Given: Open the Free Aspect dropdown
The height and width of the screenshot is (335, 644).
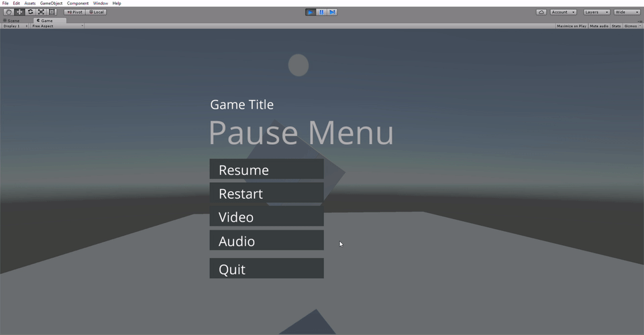Looking at the screenshot, I should coord(58,26).
